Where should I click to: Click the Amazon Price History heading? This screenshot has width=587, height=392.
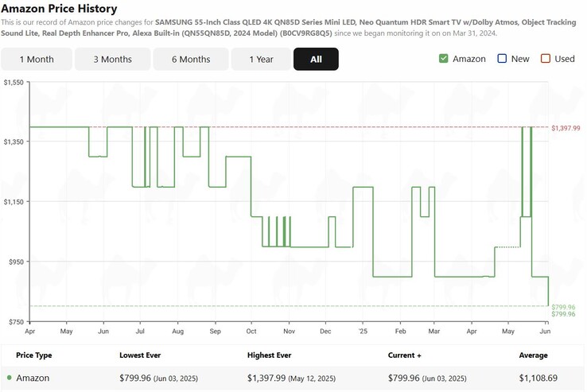(59, 8)
